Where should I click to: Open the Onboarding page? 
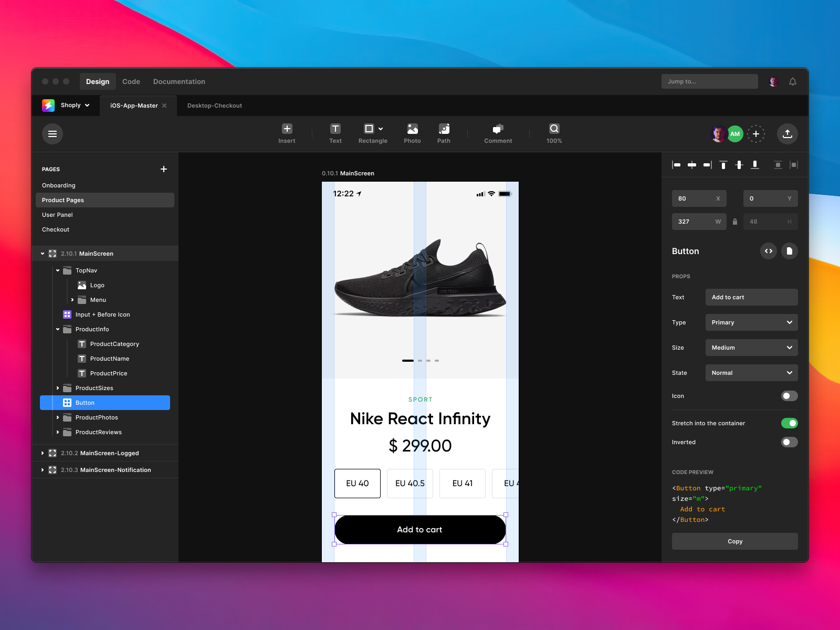click(x=59, y=185)
